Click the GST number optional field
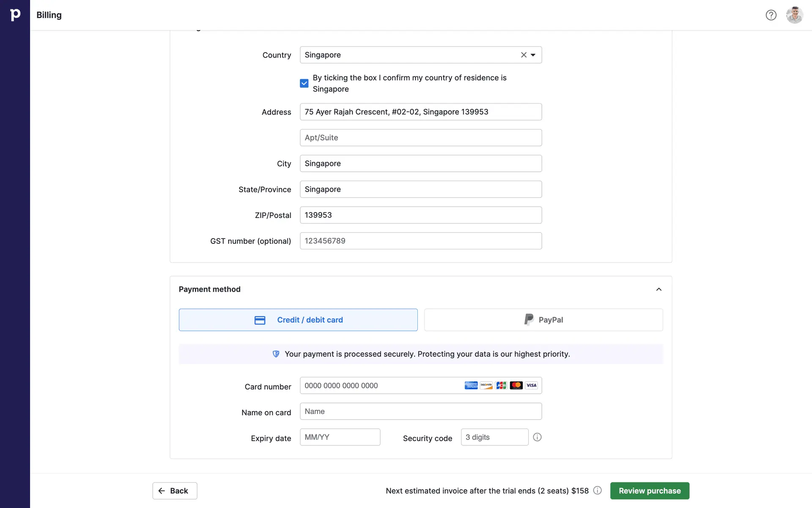This screenshot has height=508, width=812. click(x=421, y=241)
